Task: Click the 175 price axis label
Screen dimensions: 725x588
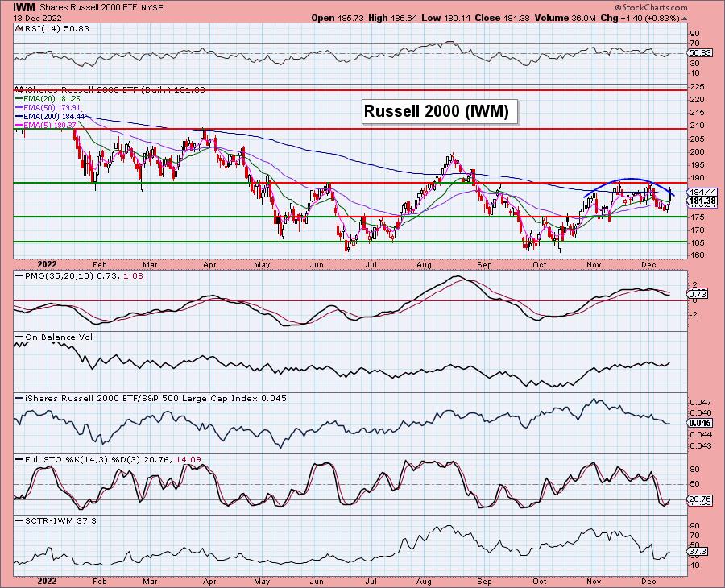Action: (x=698, y=217)
